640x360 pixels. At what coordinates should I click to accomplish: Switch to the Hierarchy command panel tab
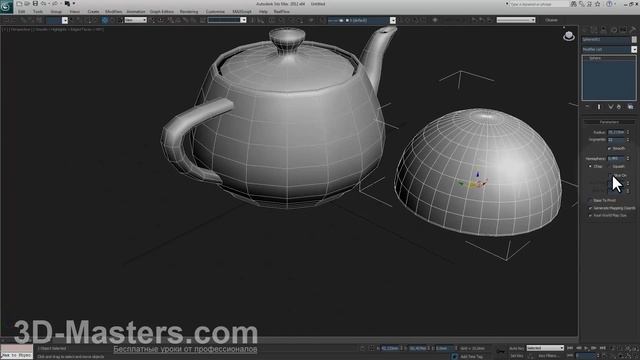[604, 30]
